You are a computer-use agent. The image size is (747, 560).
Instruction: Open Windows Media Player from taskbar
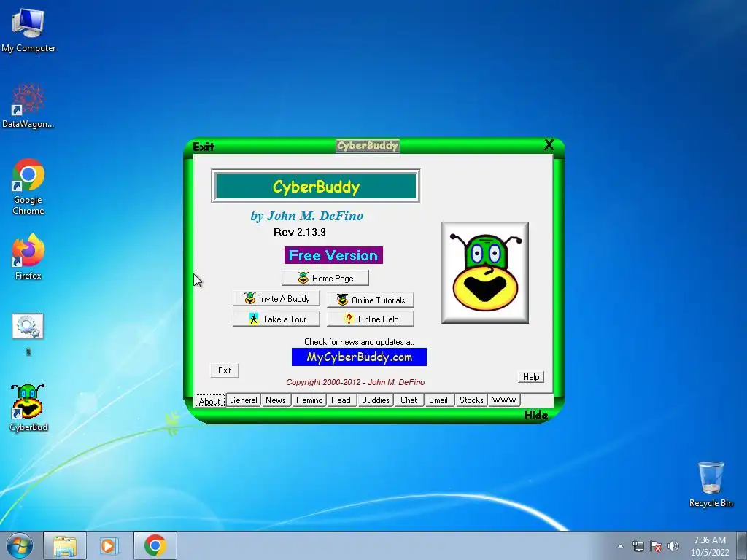pos(109,545)
